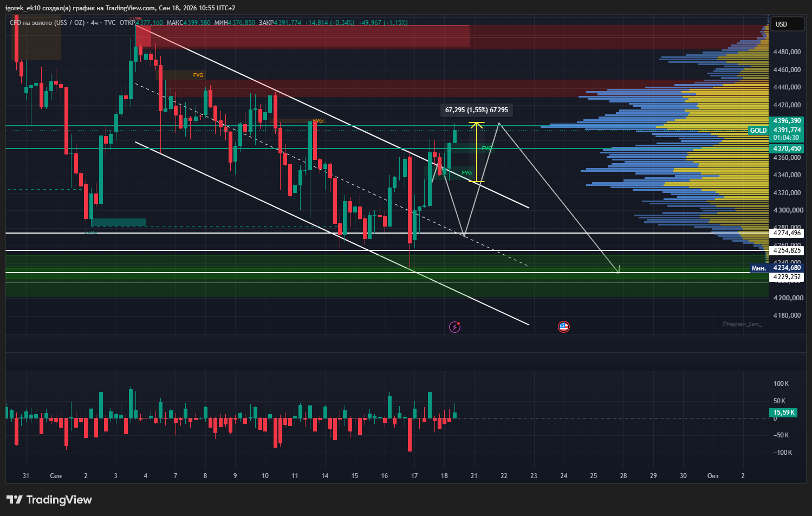The image size is (812, 516).
Task: Click the 4300,000 price axis tick
Action: pyautogui.click(x=787, y=210)
